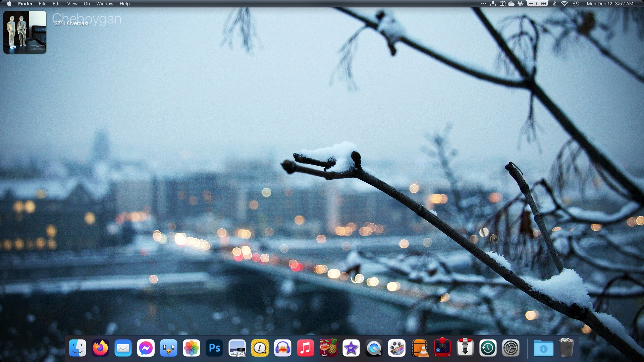The image size is (644, 362).
Task: Launch Photoshop from the dock
Action: (x=214, y=348)
